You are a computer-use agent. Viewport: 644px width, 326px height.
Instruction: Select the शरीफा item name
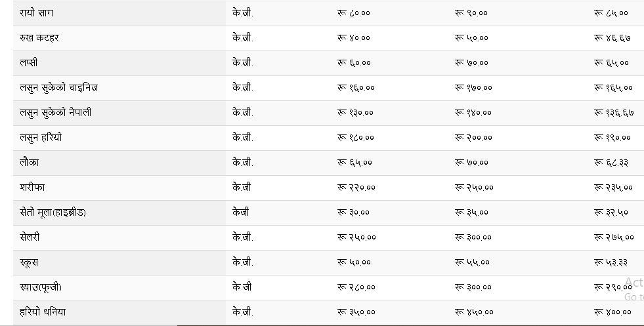click(x=32, y=188)
